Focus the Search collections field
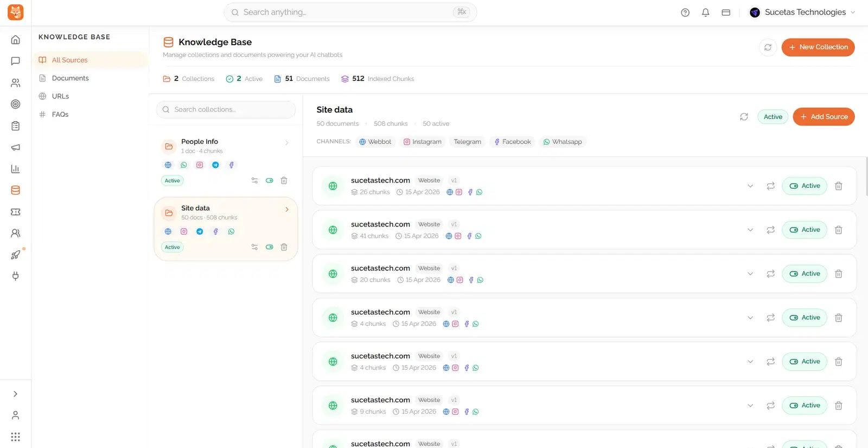This screenshot has width=868, height=448. [x=226, y=110]
